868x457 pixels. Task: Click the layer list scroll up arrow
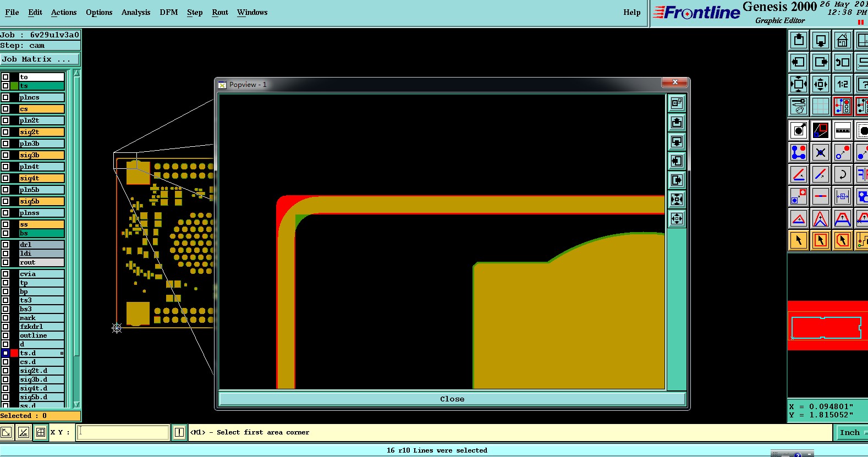[x=77, y=74]
